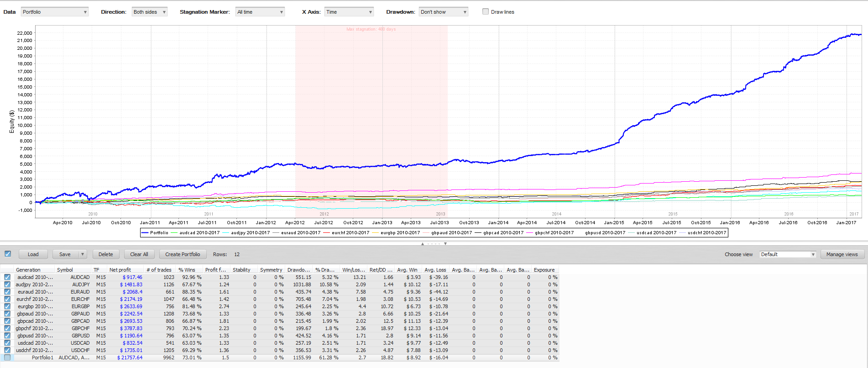This screenshot has height=368, width=868.
Task: Click the splitter collapse arrows below chart
Action: [x=434, y=244]
